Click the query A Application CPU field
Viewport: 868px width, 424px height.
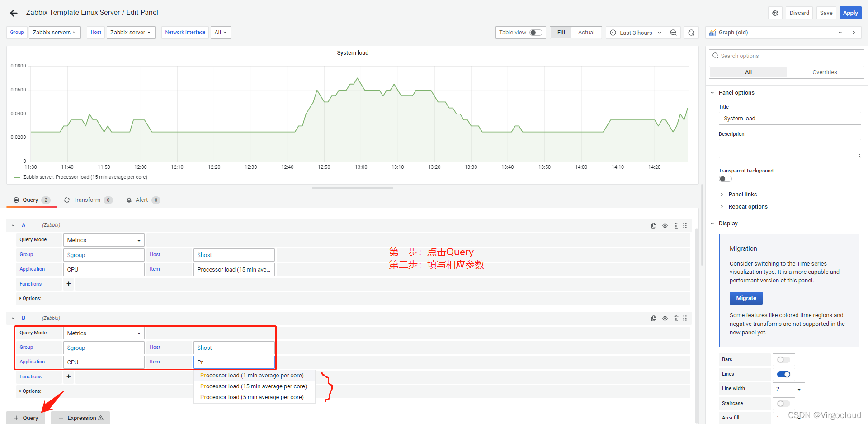[104, 270]
